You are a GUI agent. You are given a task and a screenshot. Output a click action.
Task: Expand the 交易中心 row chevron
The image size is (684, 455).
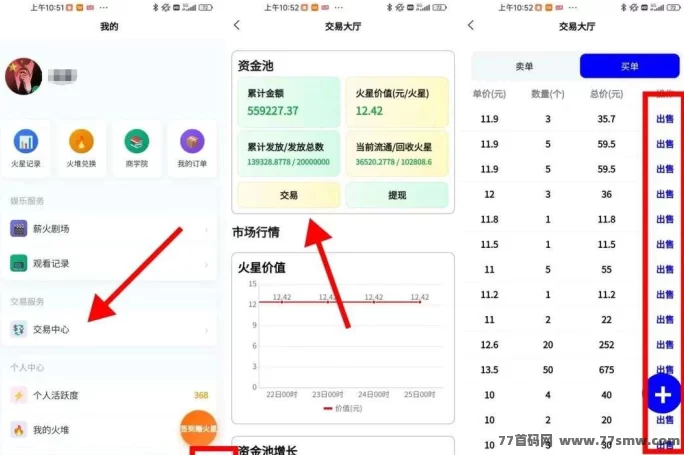(206, 330)
